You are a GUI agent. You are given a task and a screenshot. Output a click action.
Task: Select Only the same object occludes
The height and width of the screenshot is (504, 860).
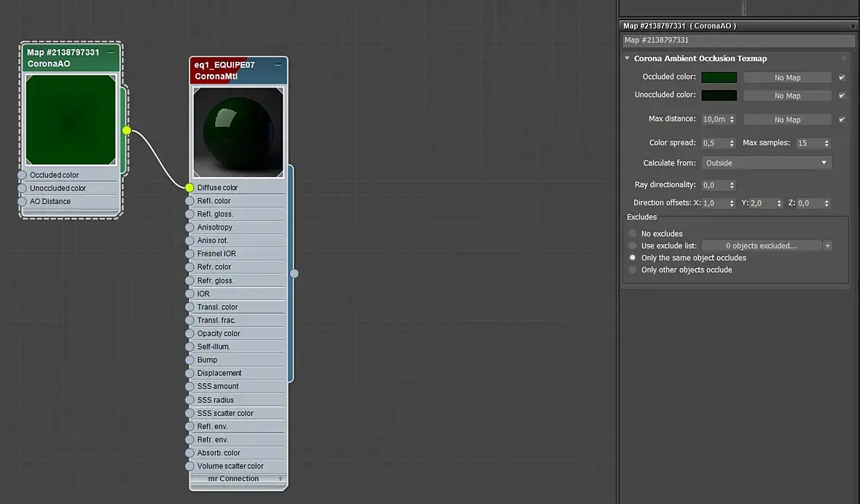tap(633, 258)
